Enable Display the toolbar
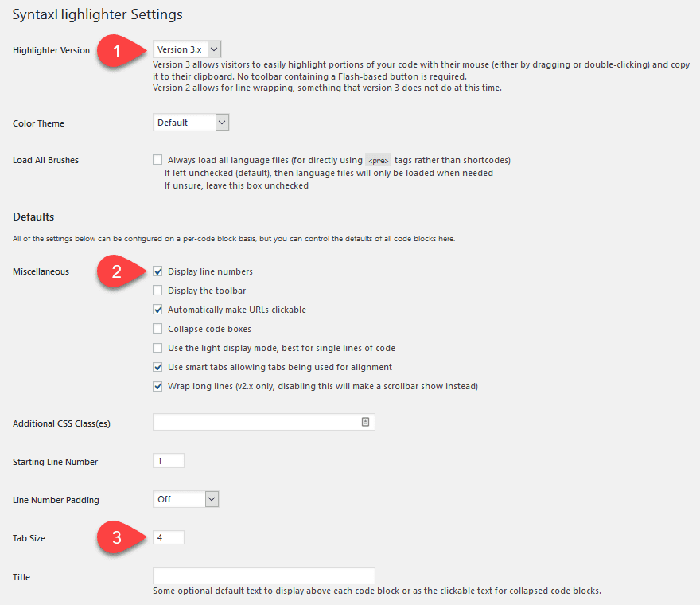 pyautogui.click(x=157, y=290)
